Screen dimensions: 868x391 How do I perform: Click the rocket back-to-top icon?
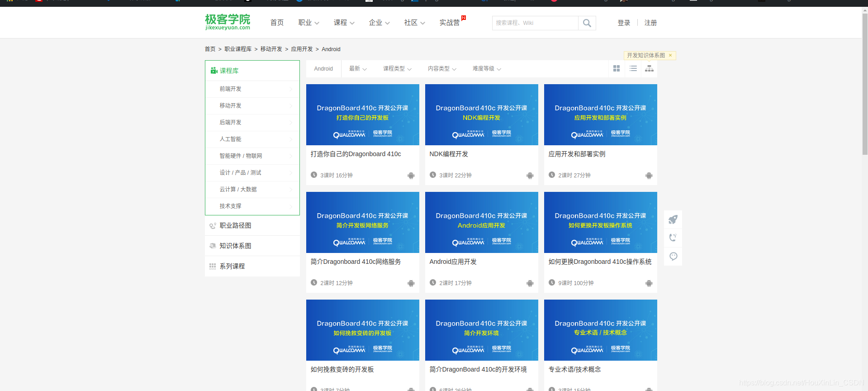[673, 219]
